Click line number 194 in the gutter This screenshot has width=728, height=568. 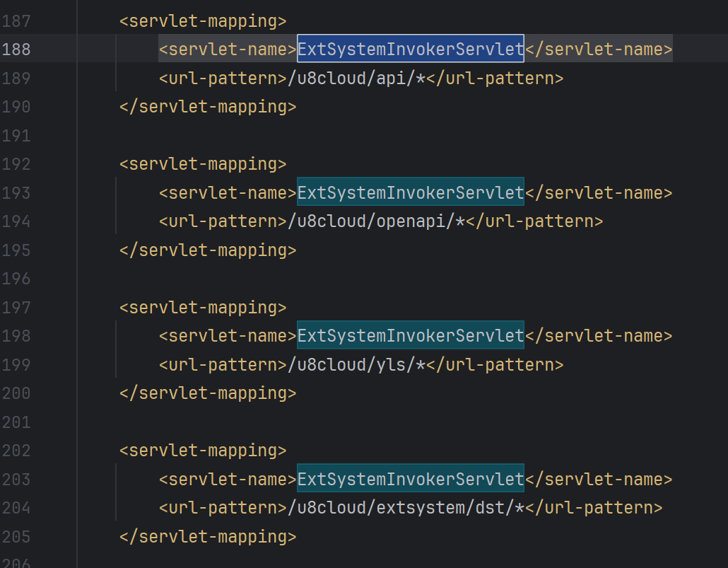coord(16,221)
